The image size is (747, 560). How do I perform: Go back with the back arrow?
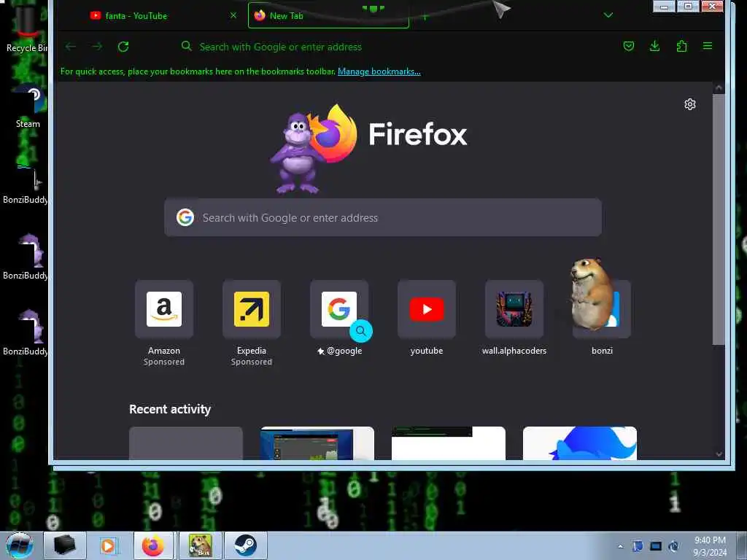[71, 47]
